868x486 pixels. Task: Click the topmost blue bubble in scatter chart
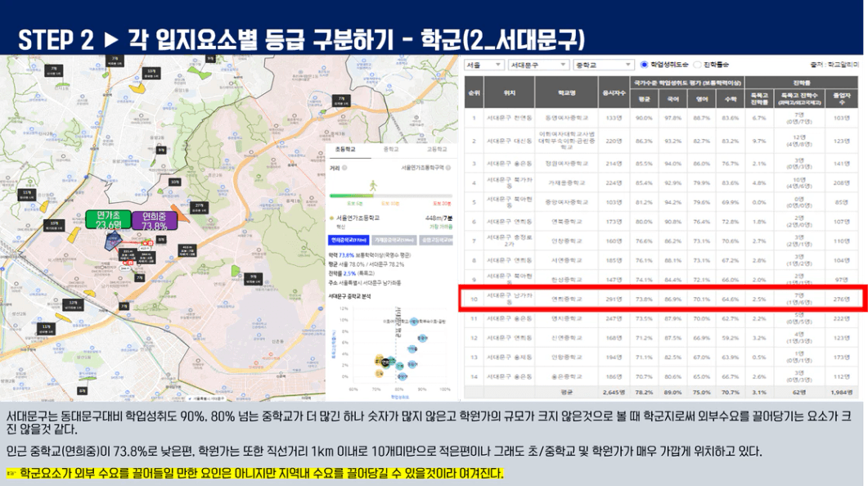click(414, 321)
